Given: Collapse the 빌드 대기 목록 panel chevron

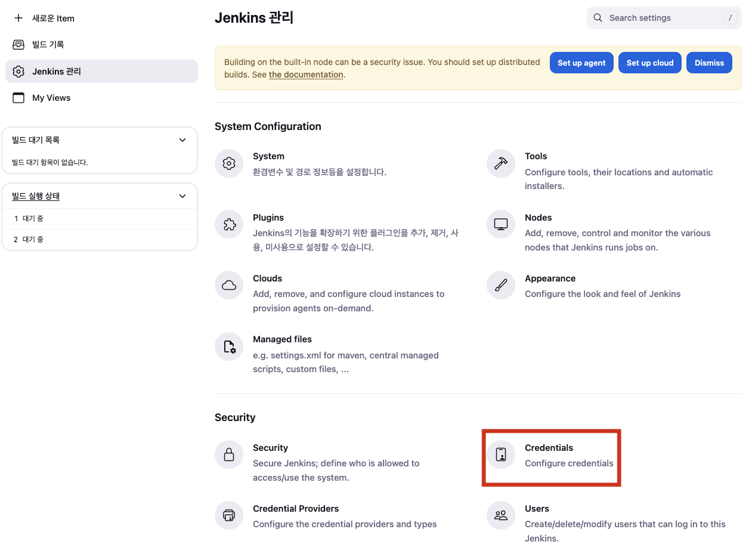Looking at the screenshot, I should click(x=182, y=140).
